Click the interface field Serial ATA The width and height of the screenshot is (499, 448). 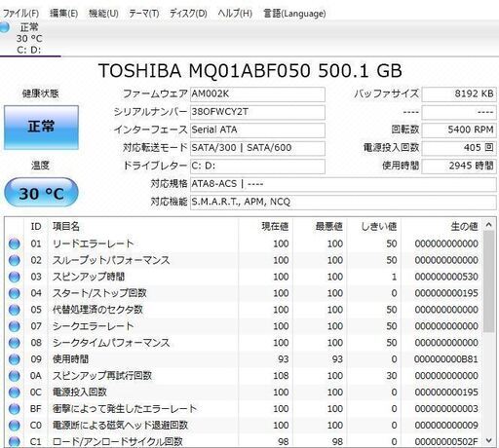257,130
